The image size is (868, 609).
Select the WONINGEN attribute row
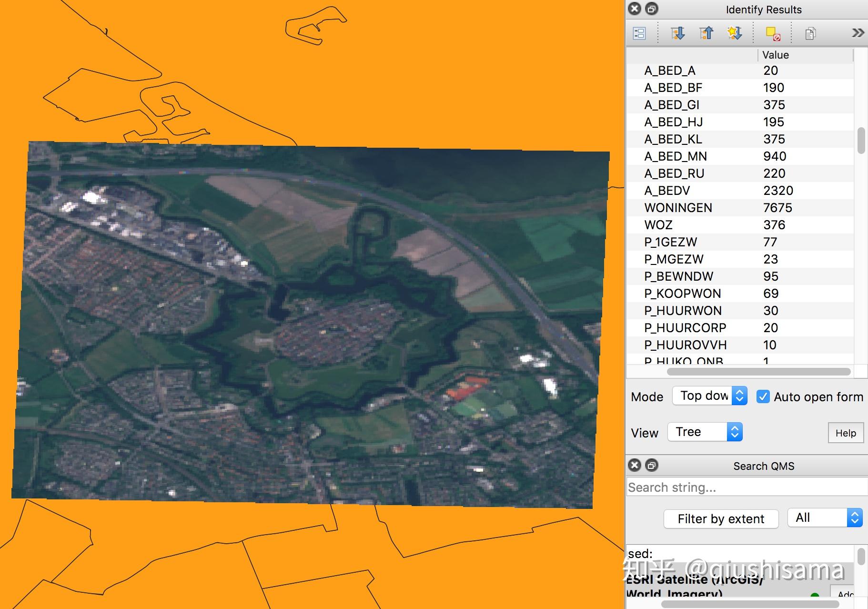[x=740, y=208]
